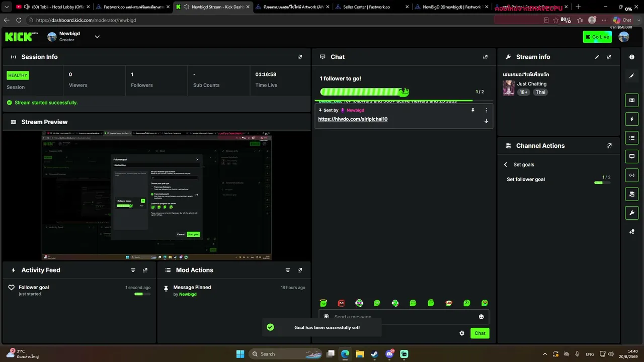
Task: Open a new browser tab
Action: click(x=578, y=7)
